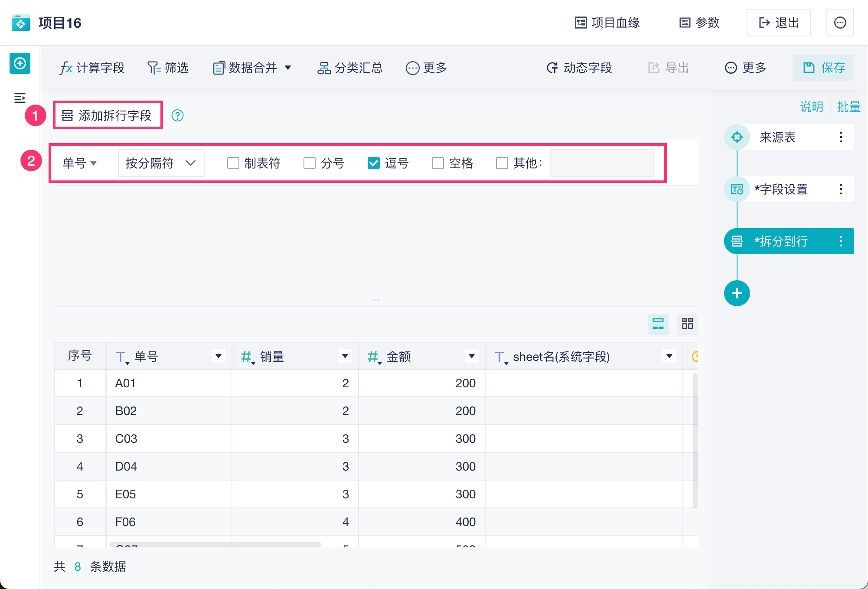Open the 计算字段 toolbar item
868x589 pixels.
point(92,68)
